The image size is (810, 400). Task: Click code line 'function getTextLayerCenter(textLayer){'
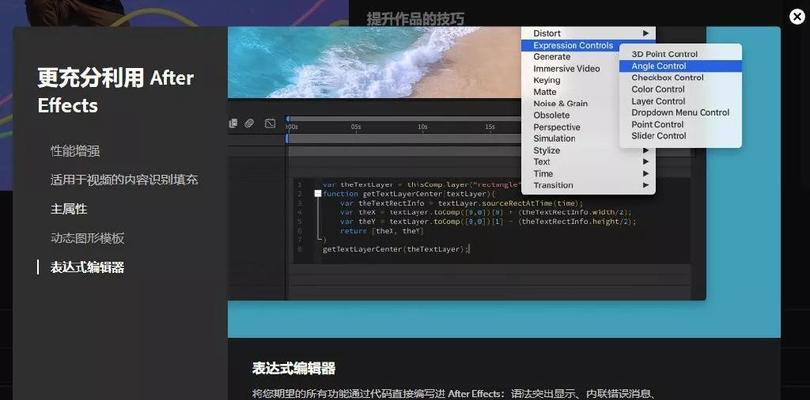tap(409, 194)
